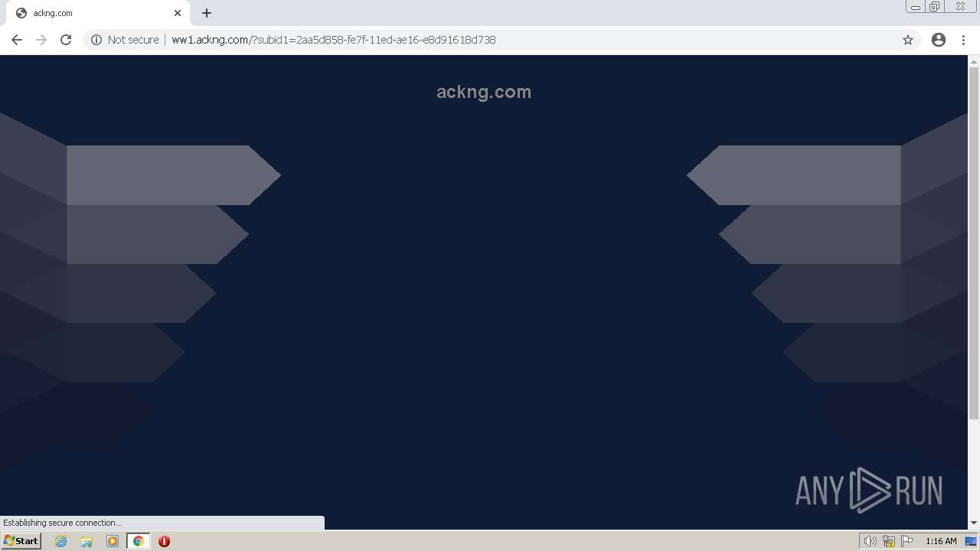
Task: Click the Show desktop button
Action: pyautogui.click(x=972, y=541)
